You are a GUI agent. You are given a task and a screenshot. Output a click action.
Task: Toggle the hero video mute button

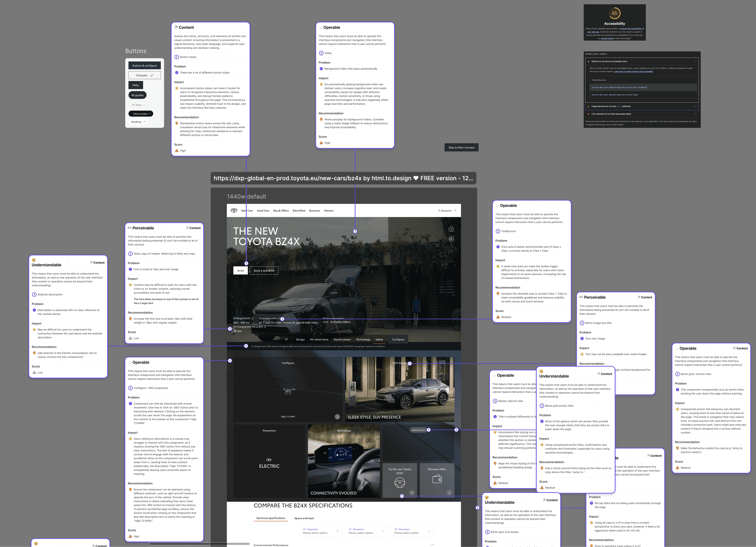point(451,239)
